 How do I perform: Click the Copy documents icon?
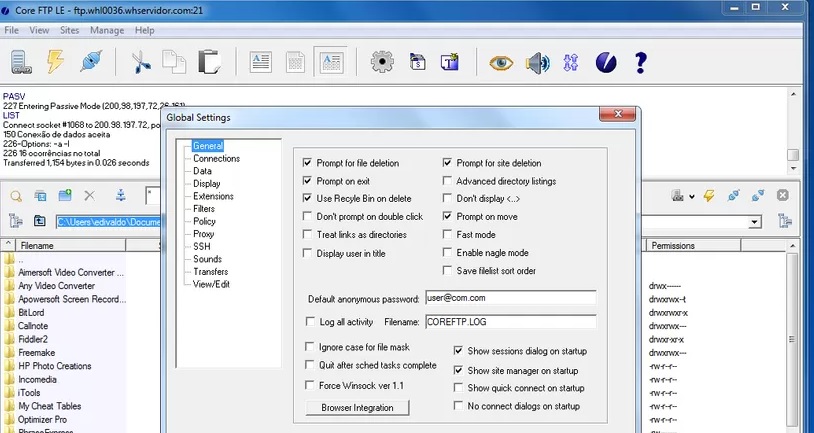pos(174,62)
